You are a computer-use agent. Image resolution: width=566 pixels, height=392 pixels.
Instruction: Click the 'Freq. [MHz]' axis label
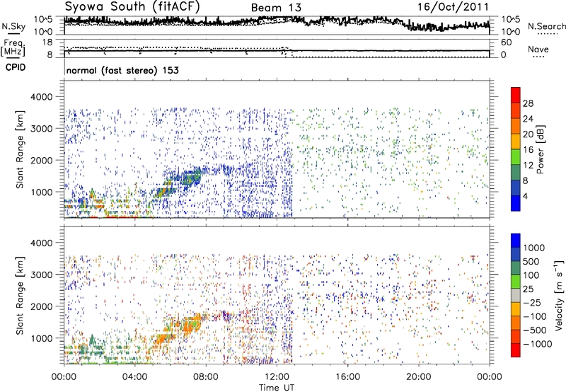pyautogui.click(x=13, y=47)
